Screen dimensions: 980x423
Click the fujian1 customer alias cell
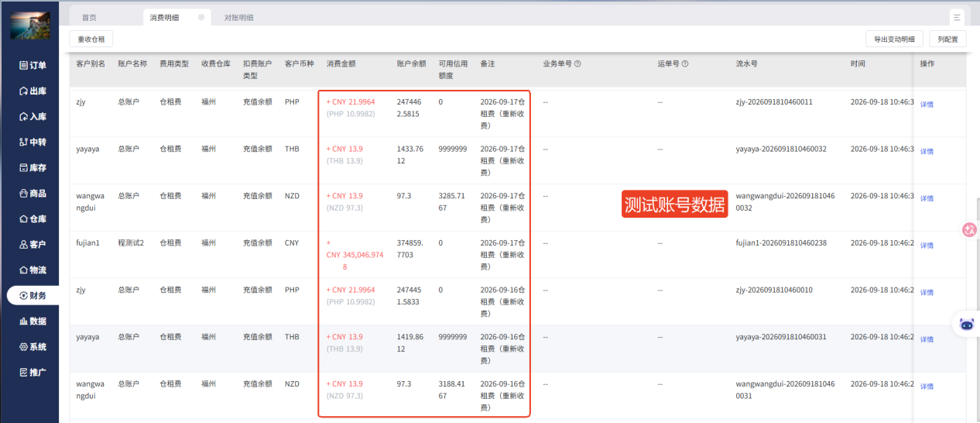coord(88,242)
